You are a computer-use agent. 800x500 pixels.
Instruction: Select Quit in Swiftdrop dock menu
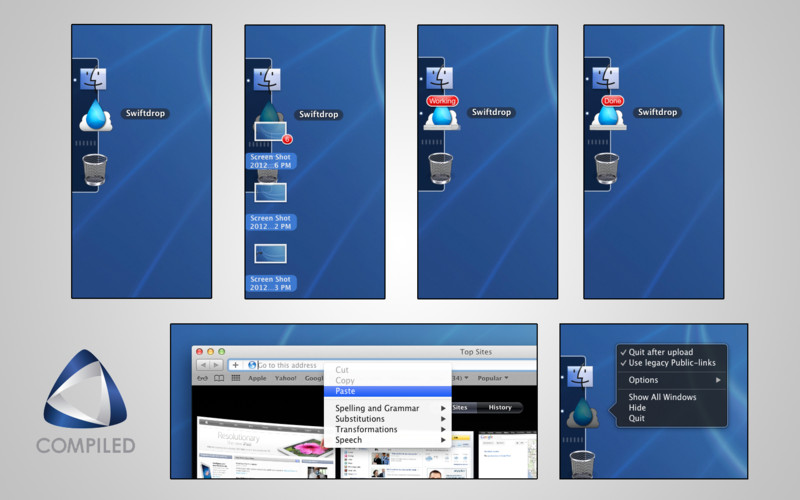click(671, 418)
